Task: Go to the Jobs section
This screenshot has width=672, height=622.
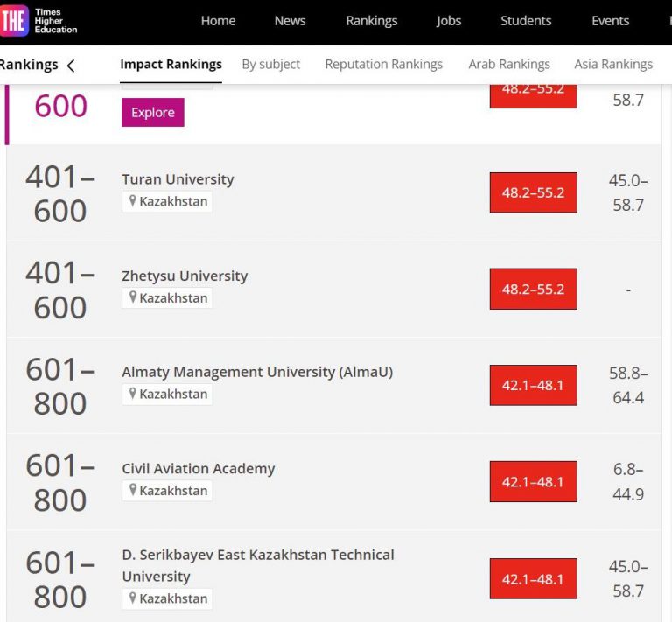Action: point(449,21)
